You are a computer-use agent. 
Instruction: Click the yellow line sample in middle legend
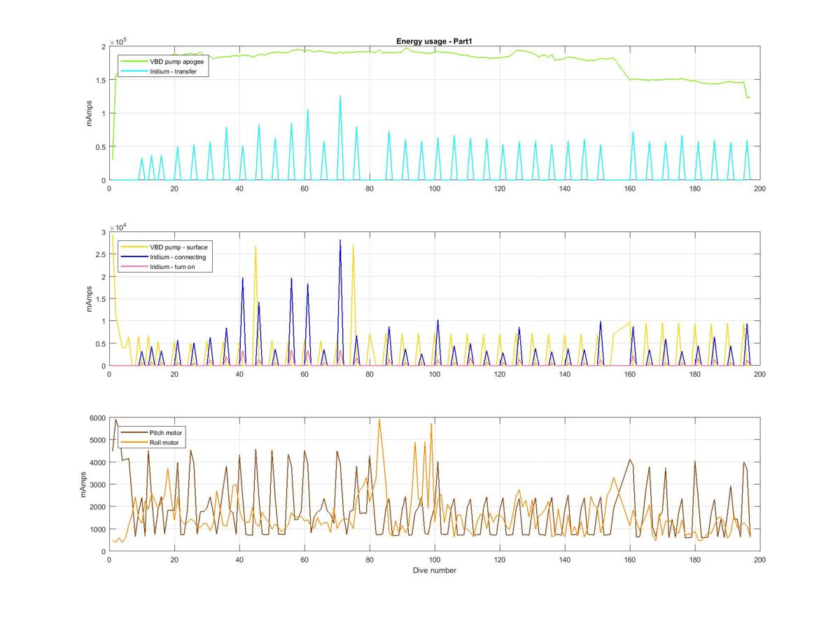(134, 247)
